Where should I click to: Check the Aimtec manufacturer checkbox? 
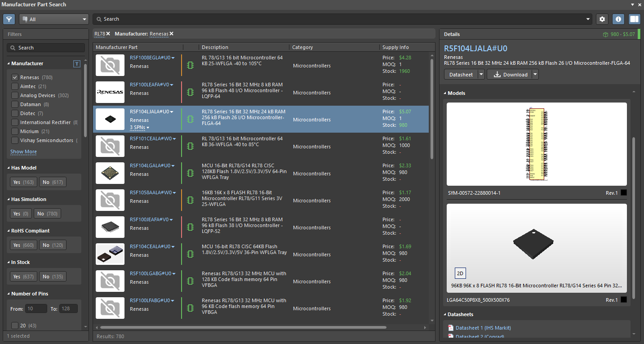[15, 86]
